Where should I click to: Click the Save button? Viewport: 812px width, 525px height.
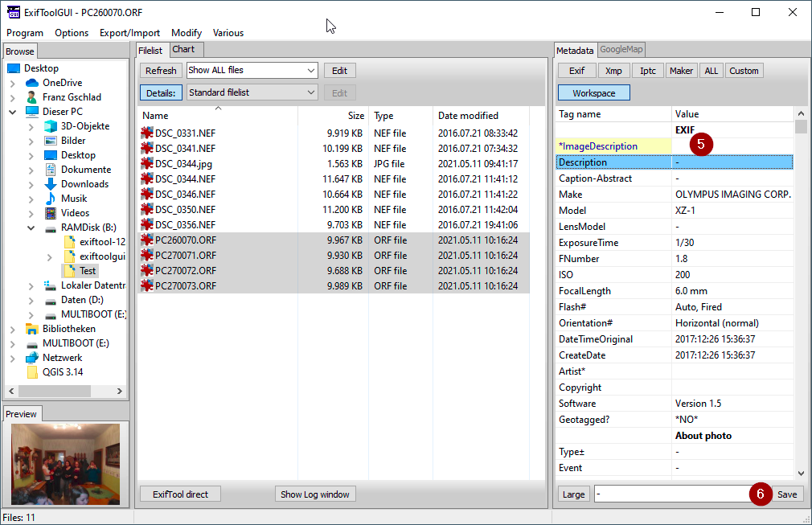[x=787, y=494]
